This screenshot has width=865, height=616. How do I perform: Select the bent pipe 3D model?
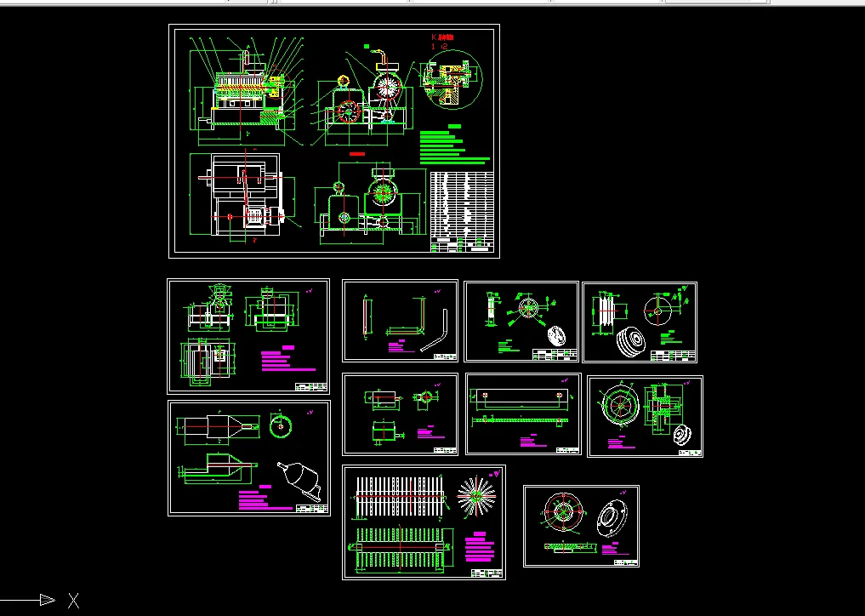tap(434, 330)
